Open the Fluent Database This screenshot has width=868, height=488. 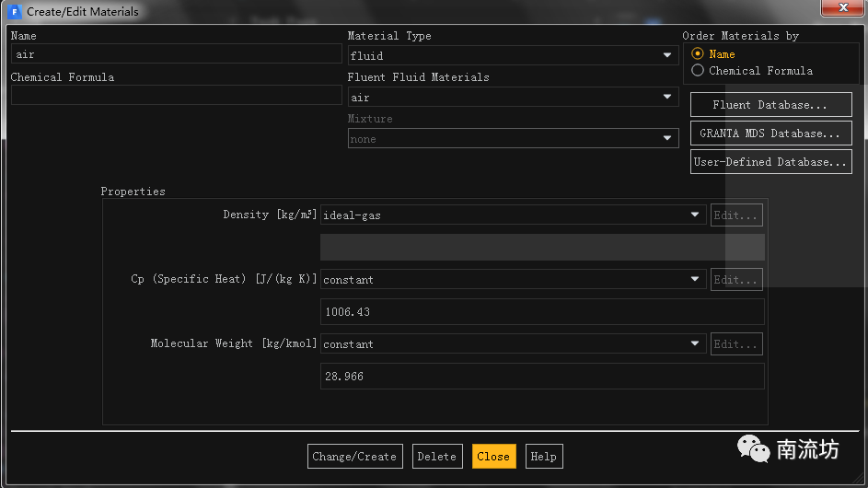click(x=770, y=105)
